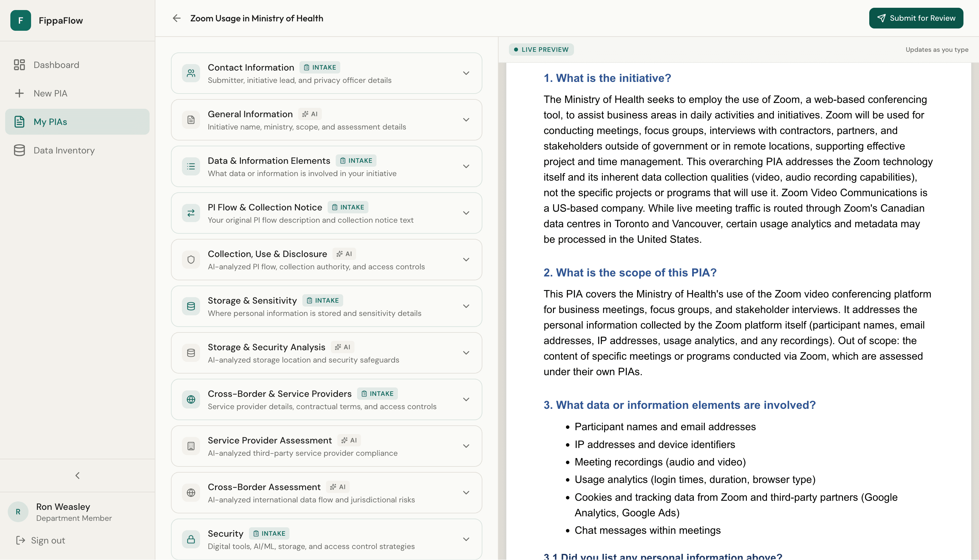The width and height of the screenshot is (979, 560).
Task: Select My PIAs in the sidebar
Action: [x=77, y=121]
